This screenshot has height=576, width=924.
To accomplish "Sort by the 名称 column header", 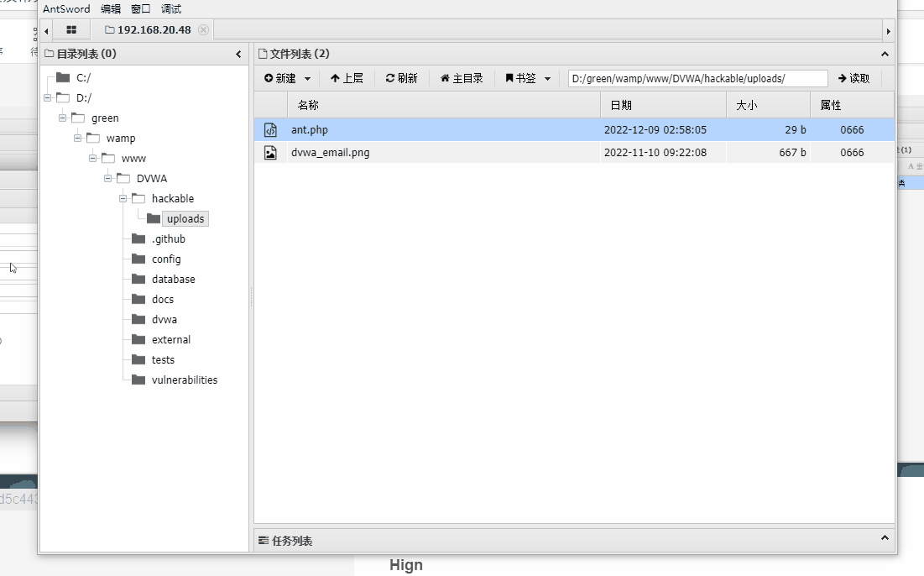I will (444, 105).
